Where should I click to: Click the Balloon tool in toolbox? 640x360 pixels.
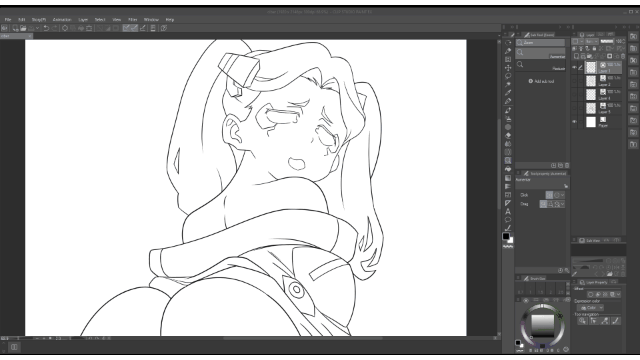click(508, 220)
